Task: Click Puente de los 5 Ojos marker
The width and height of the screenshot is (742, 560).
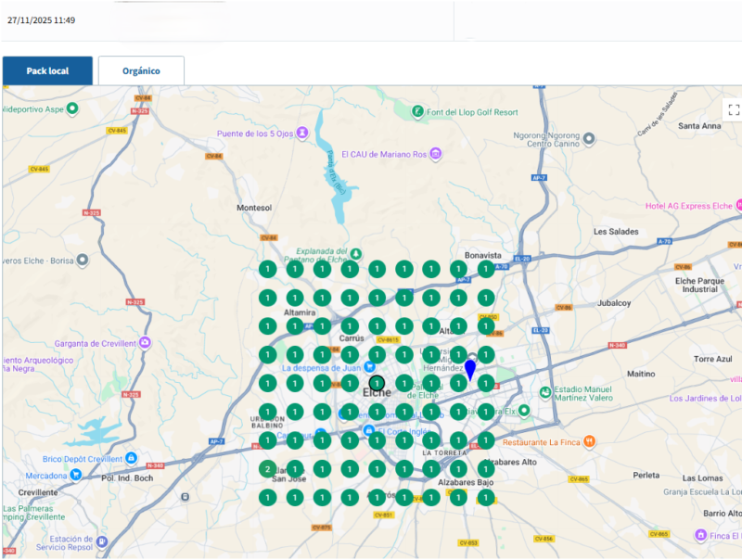Action: (x=302, y=133)
